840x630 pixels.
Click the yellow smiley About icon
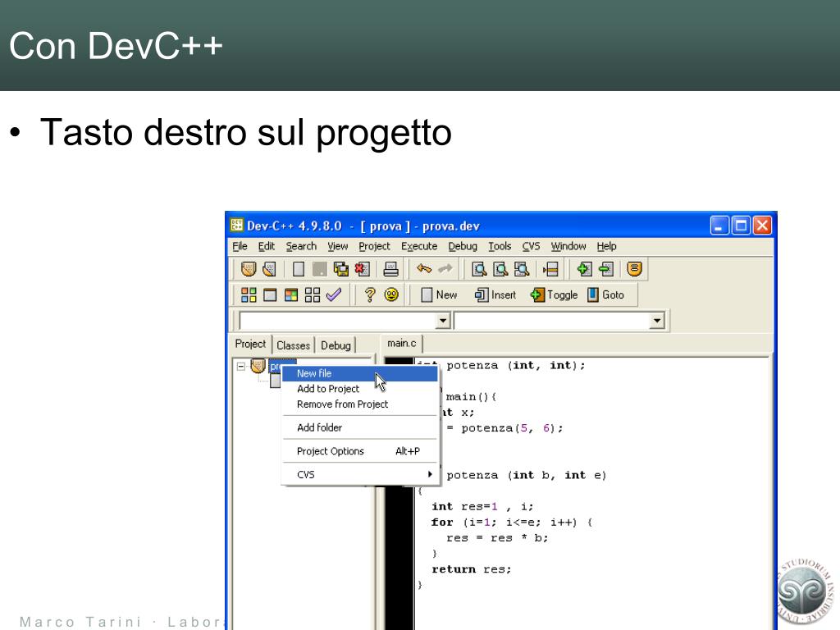tap(391, 294)
